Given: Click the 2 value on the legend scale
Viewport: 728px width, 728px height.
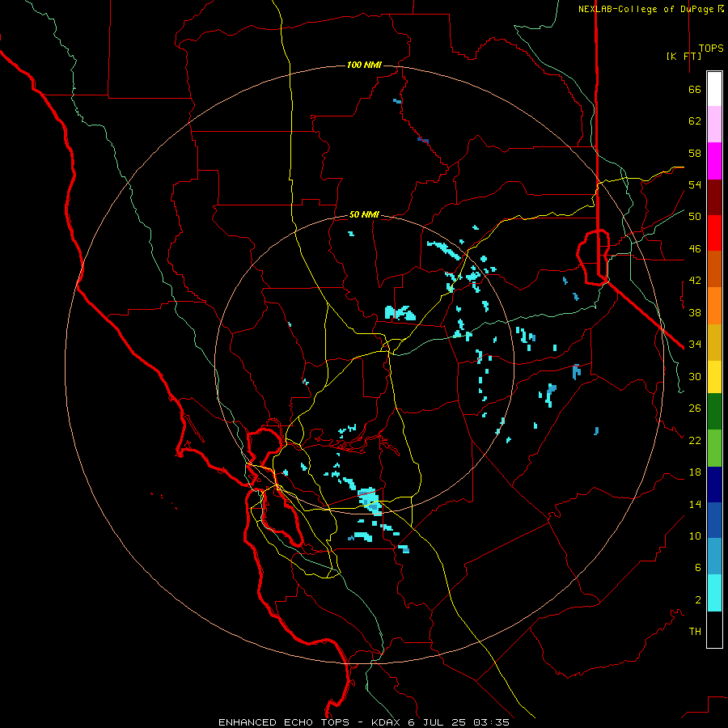Looking at the screenshot, I should (697, 600).
